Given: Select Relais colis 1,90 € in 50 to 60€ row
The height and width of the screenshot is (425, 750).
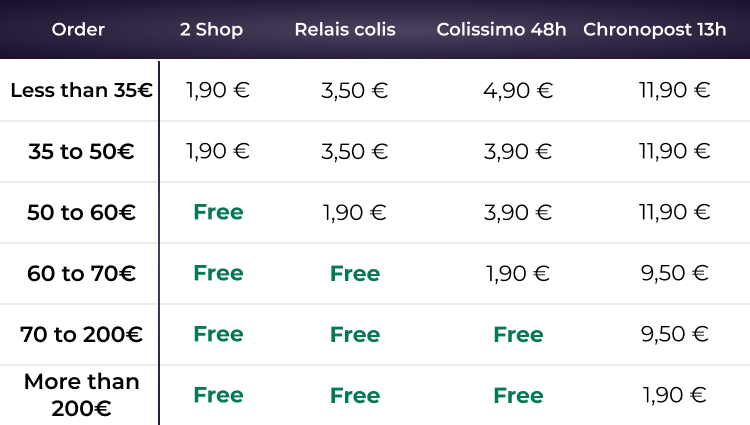Looking at the screenshot, I should 355,212.
